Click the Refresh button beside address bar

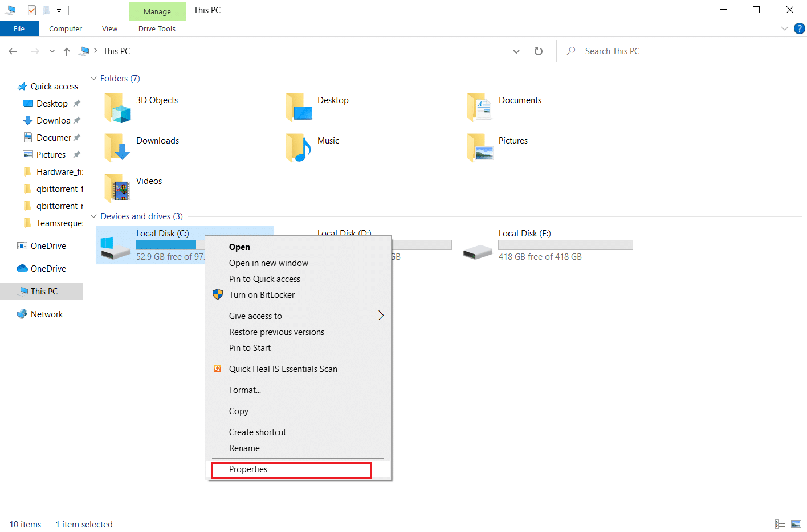[539, 51]
